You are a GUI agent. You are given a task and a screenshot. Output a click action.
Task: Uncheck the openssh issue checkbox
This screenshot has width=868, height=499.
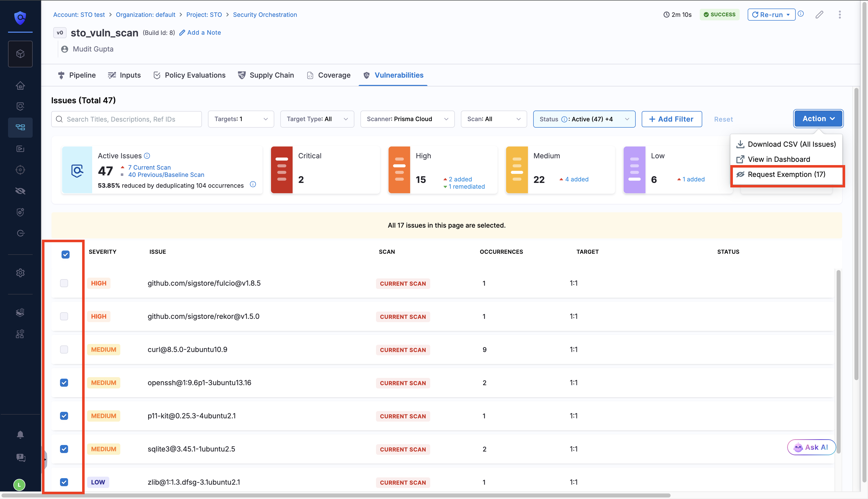point(64,382)
